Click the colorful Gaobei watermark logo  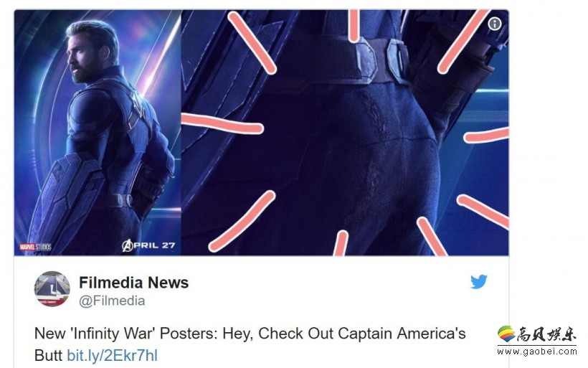pyautogui.click(x=507, y=334)
